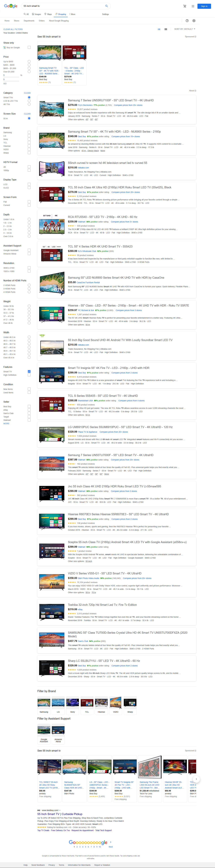Viewport: 215px width, 868px height.
Task: Go to results page 2
Action: 77,847
